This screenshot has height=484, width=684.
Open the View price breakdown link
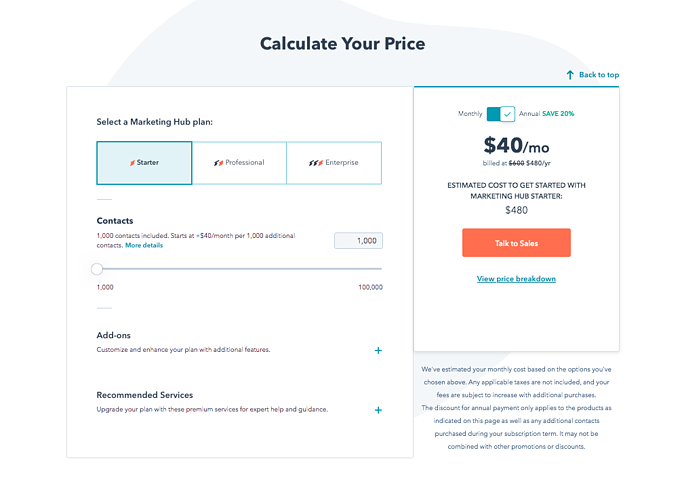[516, 279]
